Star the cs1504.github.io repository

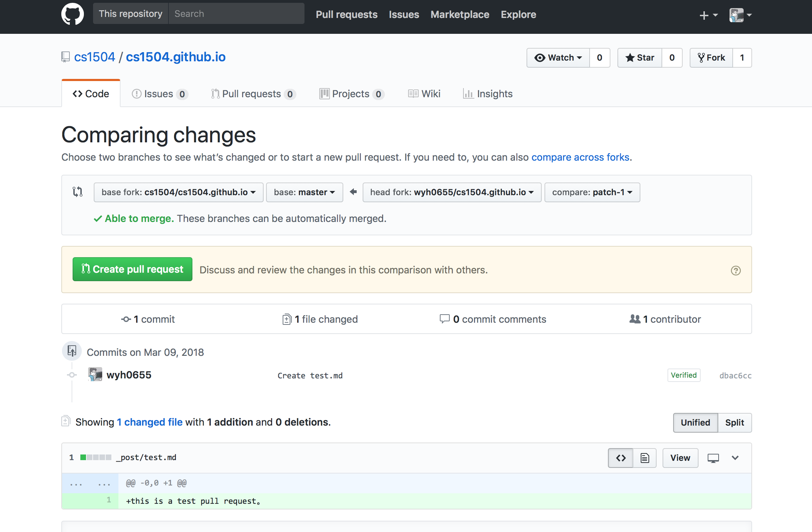coord(639,57)
